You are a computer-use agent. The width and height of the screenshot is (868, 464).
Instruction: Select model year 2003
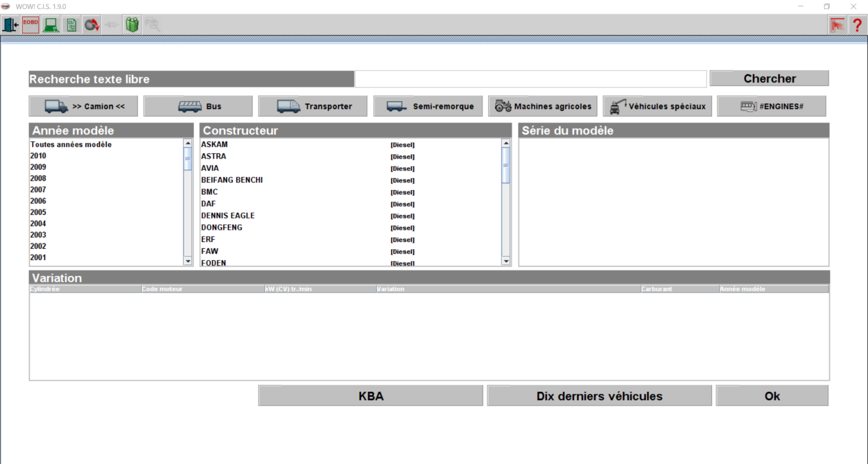[x=106, y=235]
